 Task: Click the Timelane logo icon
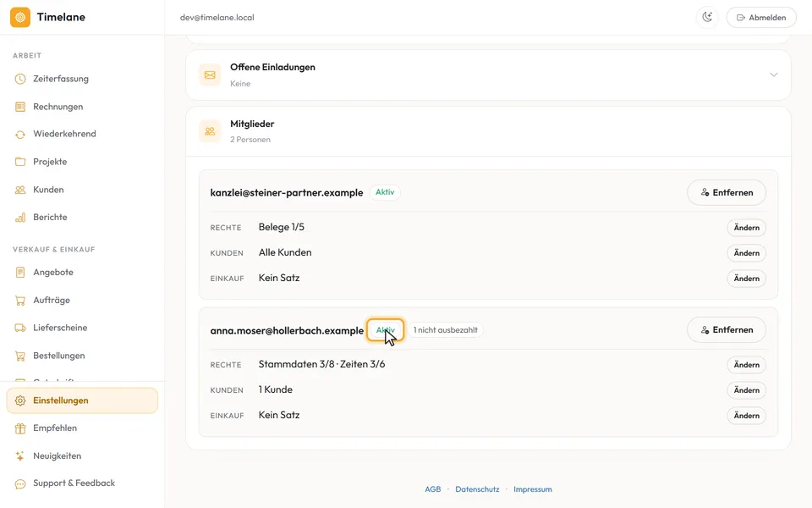pyautogui.click(x=20, y=17)
